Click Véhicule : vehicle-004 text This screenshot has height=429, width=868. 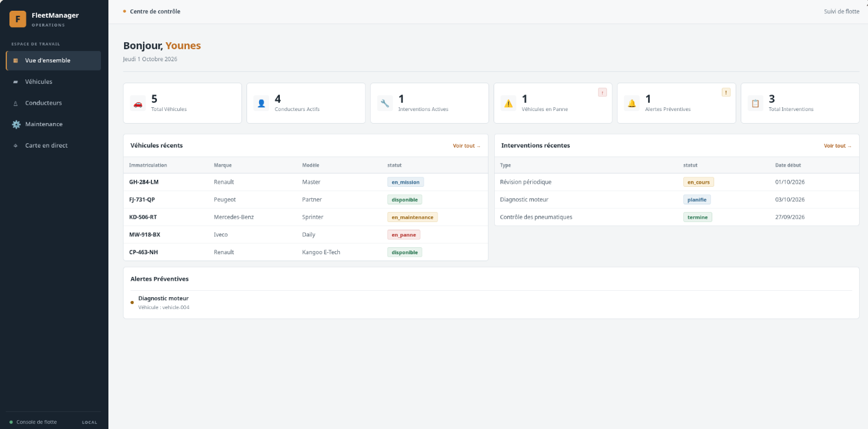[x=164, y=308]
